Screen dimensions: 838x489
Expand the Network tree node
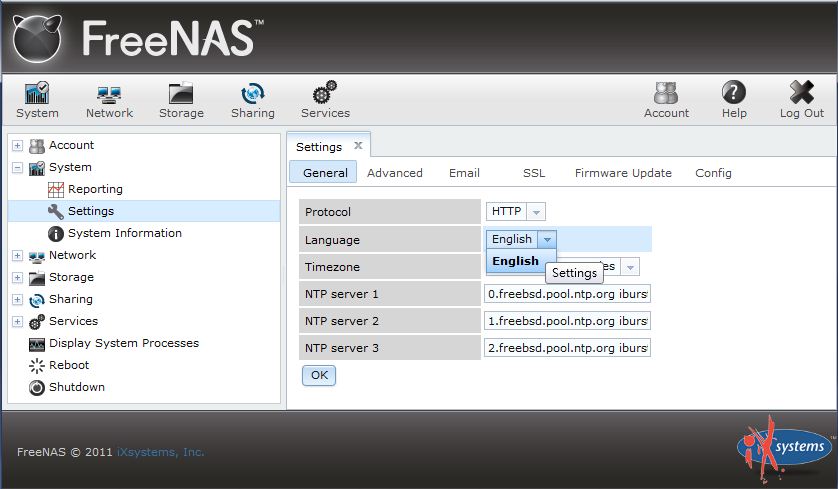click(18, 255)
